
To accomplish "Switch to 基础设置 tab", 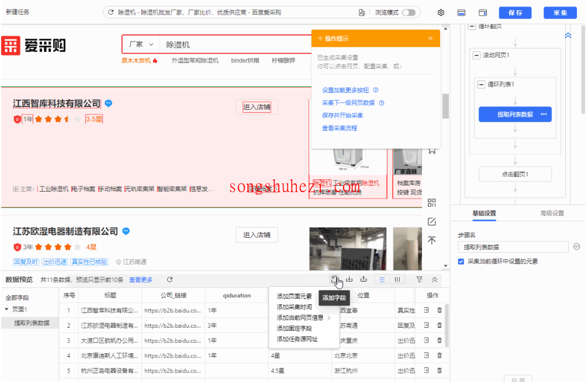I will pyautogui.click(x=484, y=213).
